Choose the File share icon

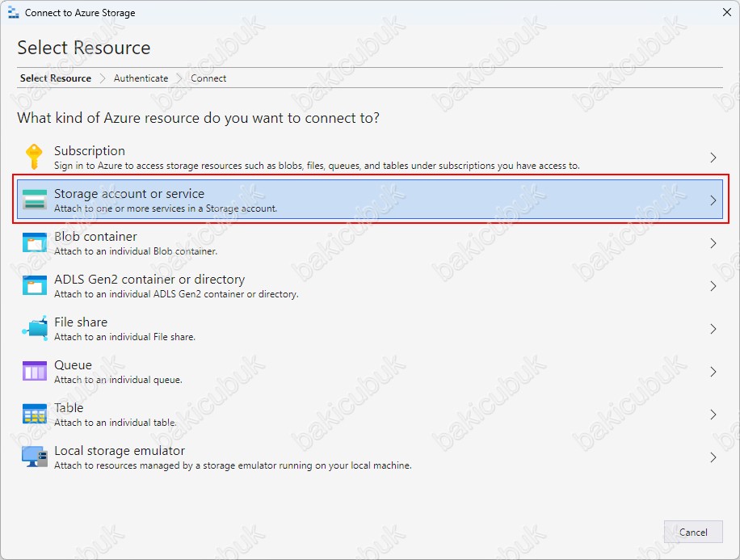click(35, 328)
